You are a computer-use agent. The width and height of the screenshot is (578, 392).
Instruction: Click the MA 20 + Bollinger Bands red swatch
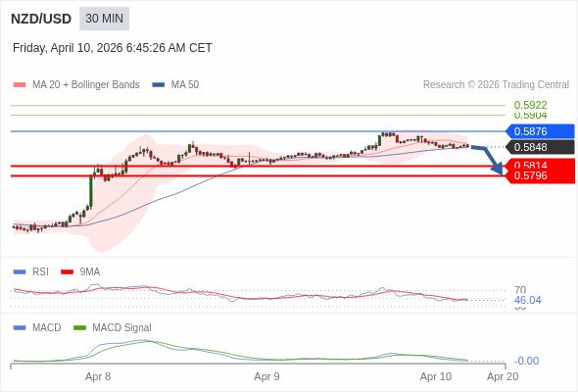(20, 85)
